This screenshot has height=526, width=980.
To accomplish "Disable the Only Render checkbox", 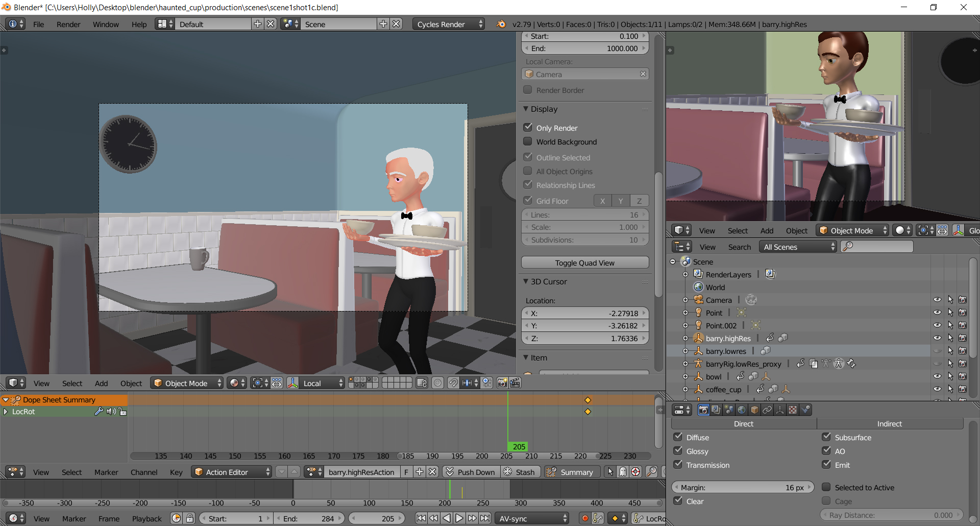I will click(528, 128).
